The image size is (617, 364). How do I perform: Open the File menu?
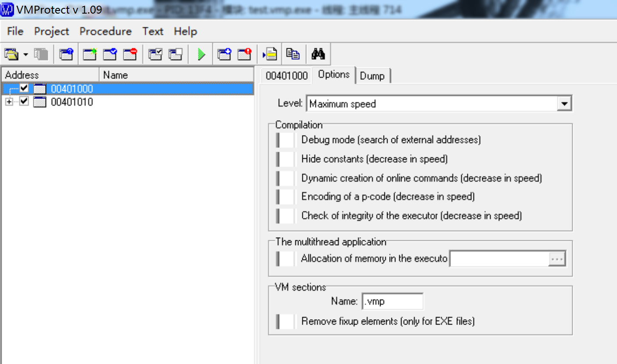point(15,32)
